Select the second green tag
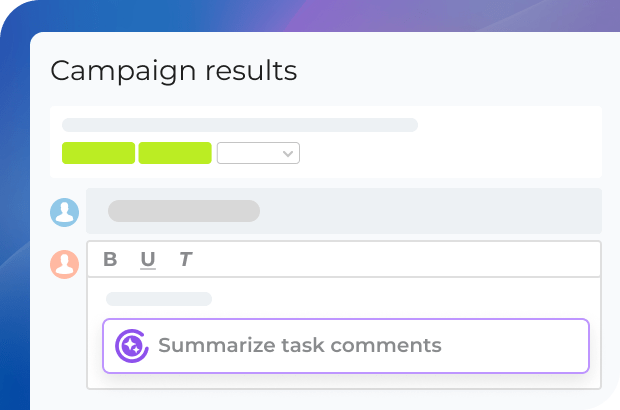620x410 pixels. pos(175,153)
